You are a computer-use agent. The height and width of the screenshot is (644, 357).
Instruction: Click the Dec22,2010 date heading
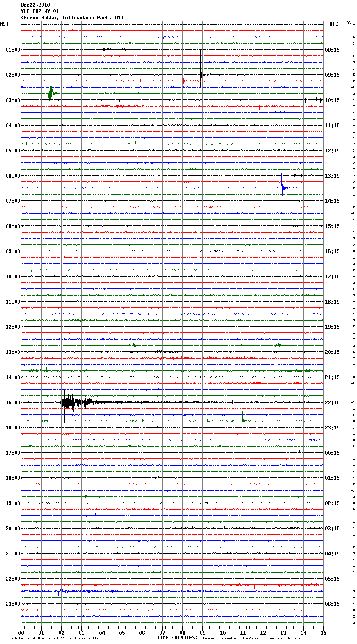pyautogui.click(x=35, y=5)
